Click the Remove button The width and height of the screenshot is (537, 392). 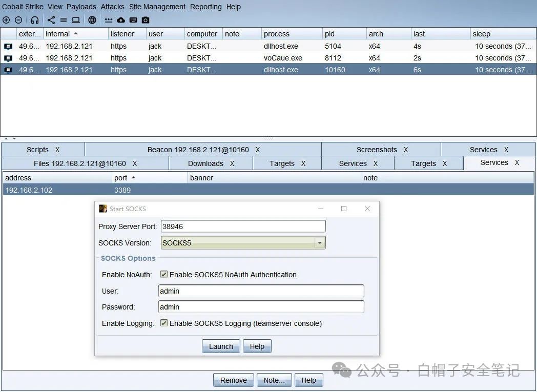coord(234,380)
